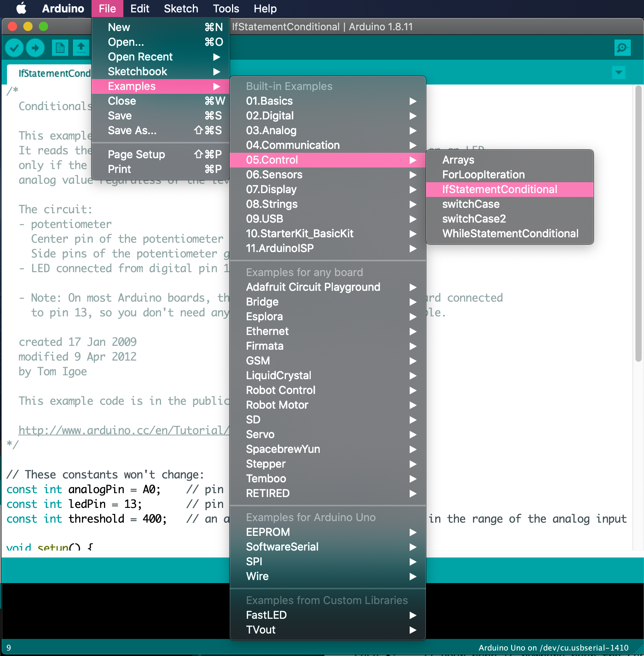Image resolution: width=644 pixels, height=656 pixels.
Task: Open the switchCase example
Action: pos(510,204)
